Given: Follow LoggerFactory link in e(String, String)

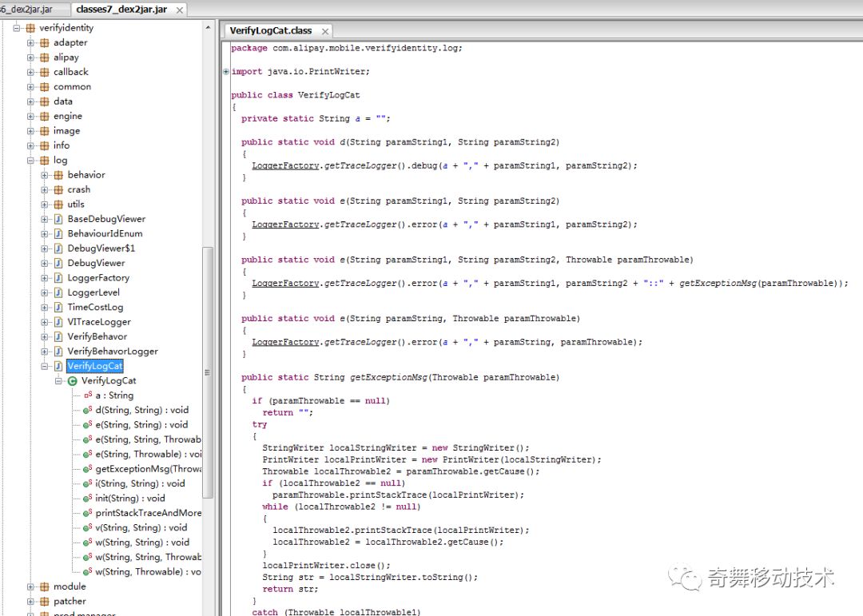Looking at the screenshot, I should pos(285,225).
